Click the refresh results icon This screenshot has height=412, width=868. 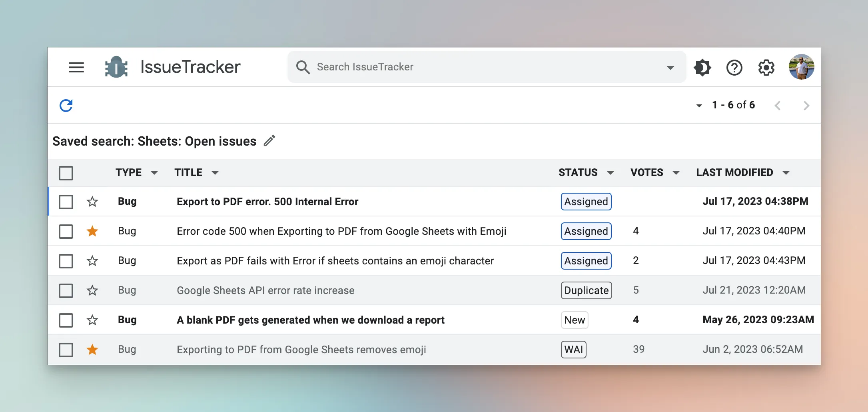tap(66, 106)
